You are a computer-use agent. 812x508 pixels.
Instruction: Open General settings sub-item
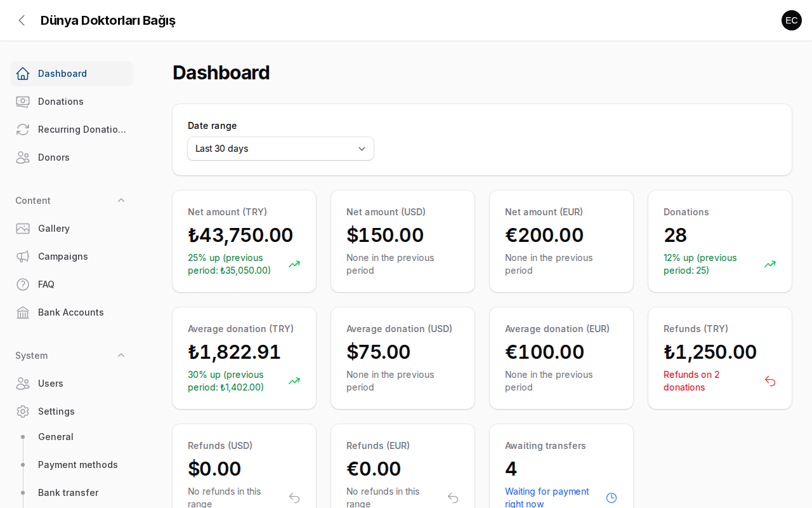click(71, 437)
